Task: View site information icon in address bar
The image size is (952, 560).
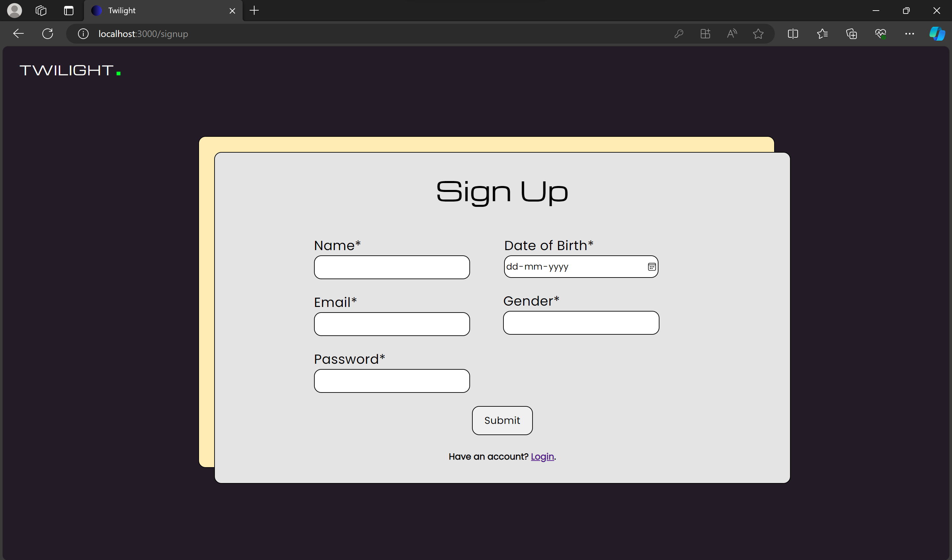Action: point(83,34)
